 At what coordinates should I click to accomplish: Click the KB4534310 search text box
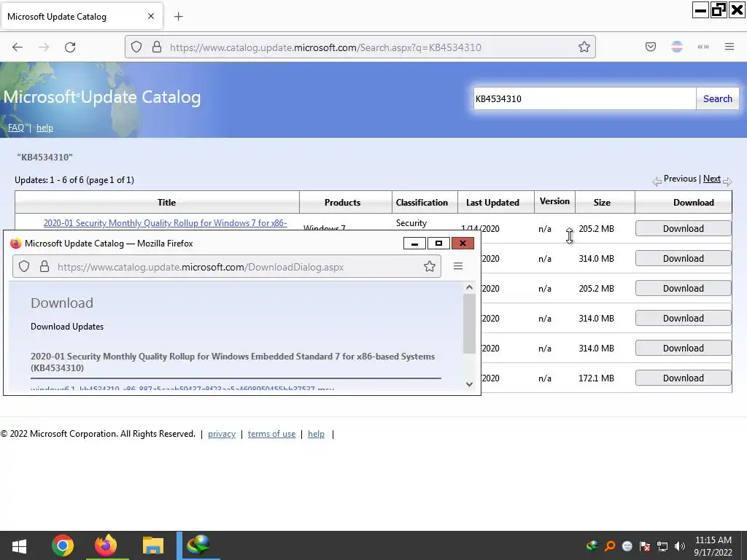(x=584, y=98)
